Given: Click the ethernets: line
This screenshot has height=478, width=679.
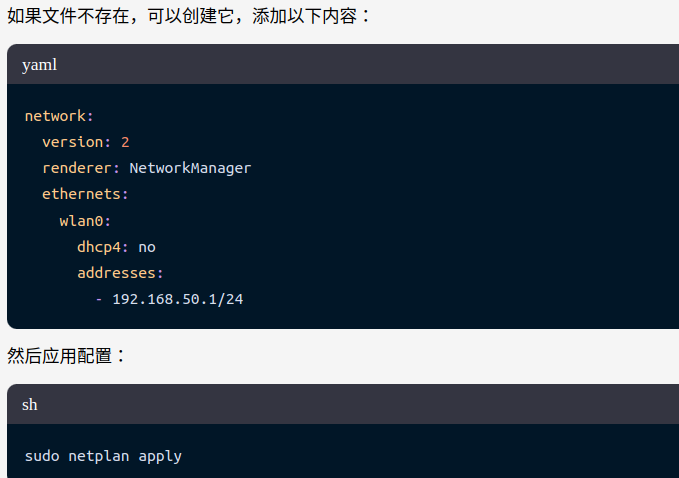Looking at the screenshot, I should [x=85, y=194].
